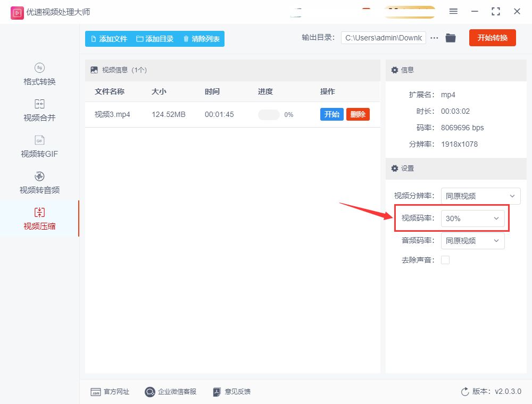This screenshot has height=404, width=532.
Task: Click the 意见反馈 link text
Action: point(237,392)
